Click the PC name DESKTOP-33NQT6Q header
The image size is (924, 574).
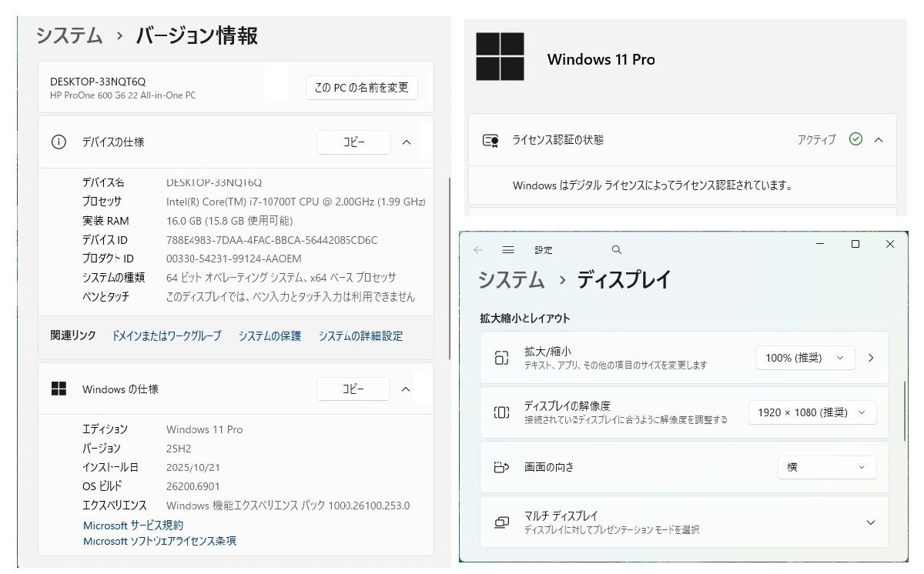click(98, 82)
